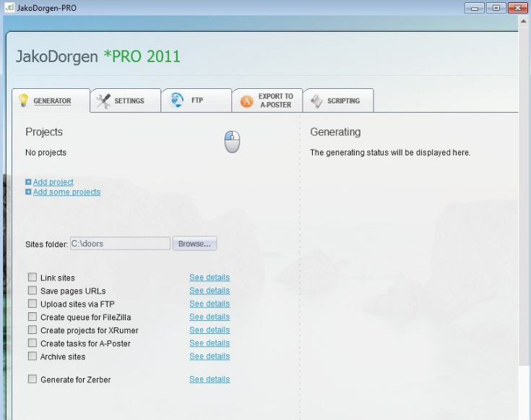This screenshot has width=531, height=420.
Task: Switch to the Settings tab
Action: [126, 100]
